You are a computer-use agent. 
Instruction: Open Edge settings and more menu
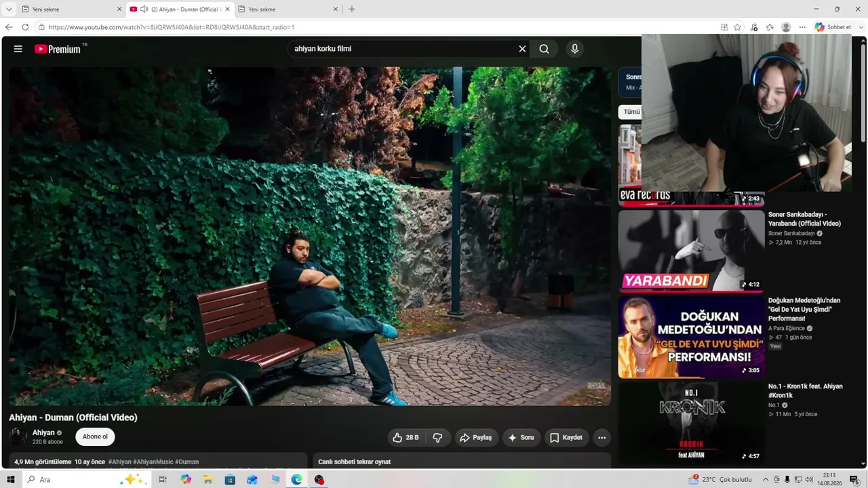(x=802, y=27)
